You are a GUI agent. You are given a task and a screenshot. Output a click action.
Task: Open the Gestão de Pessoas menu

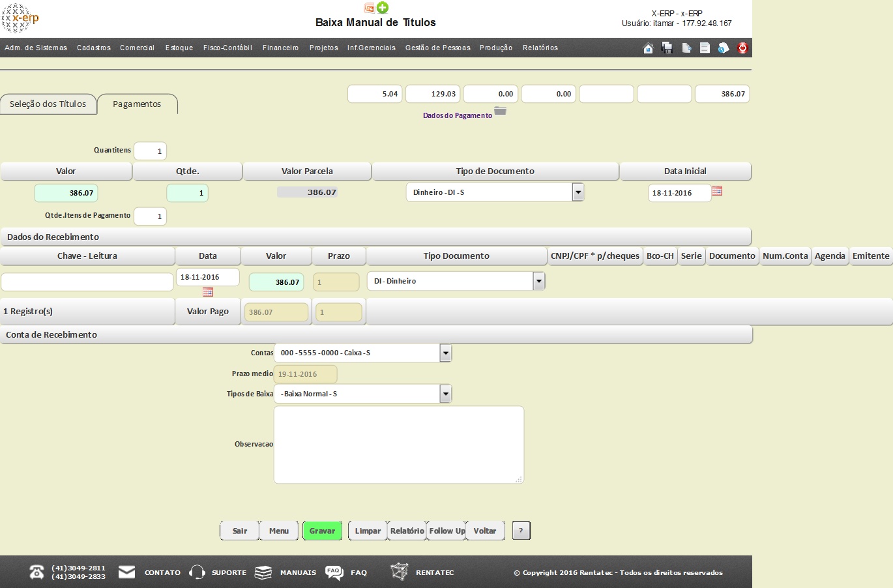(x=438, y=48)
